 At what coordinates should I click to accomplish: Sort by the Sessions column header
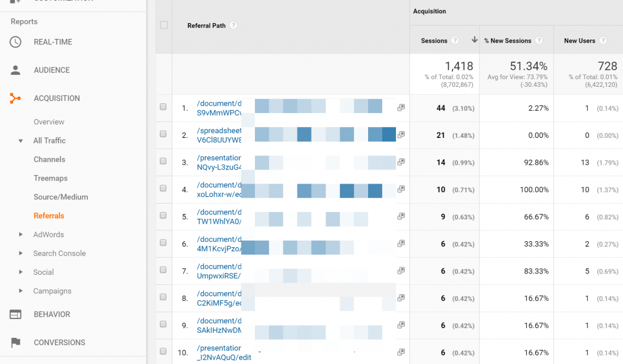coord(434,41)
